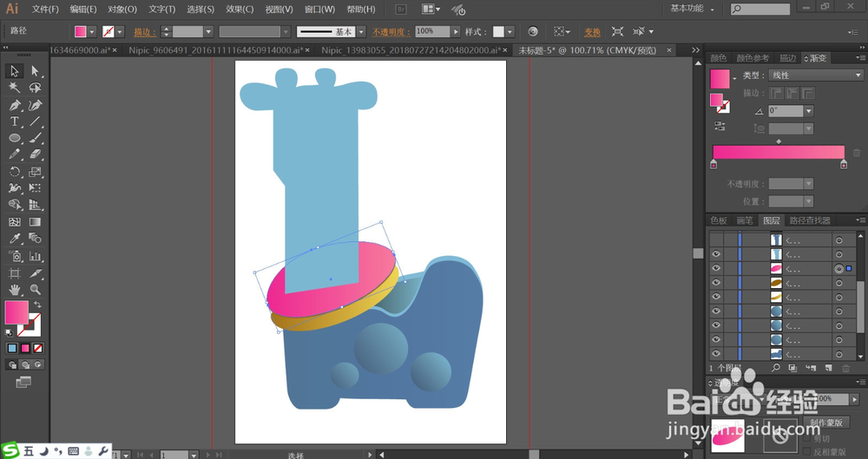Choose the Direct Selection tool
868x459 pixels.
pyautogui.click(x=35, y=71)
